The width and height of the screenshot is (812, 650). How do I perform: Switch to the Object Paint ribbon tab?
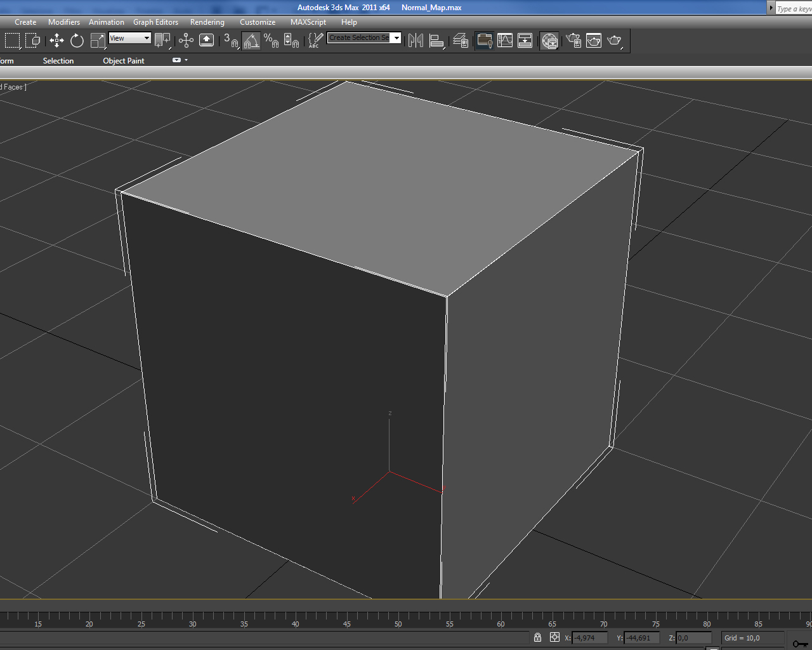click(124, 60)
